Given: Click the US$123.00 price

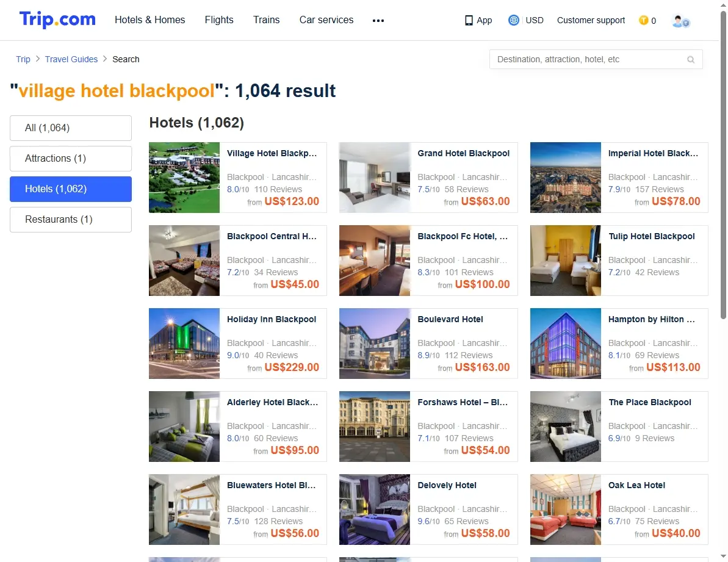Looking at the screenshot, I should click(x=292, y=202).
